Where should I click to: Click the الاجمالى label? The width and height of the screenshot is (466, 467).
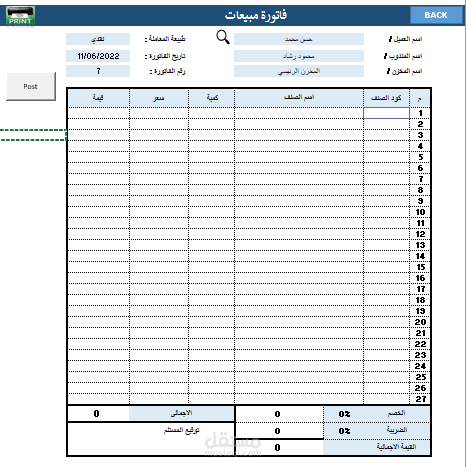[x=181, y=413]
